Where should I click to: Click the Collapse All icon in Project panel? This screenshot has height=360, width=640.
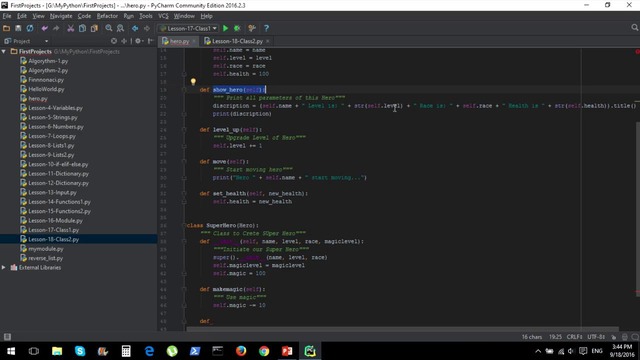point(124,41)
